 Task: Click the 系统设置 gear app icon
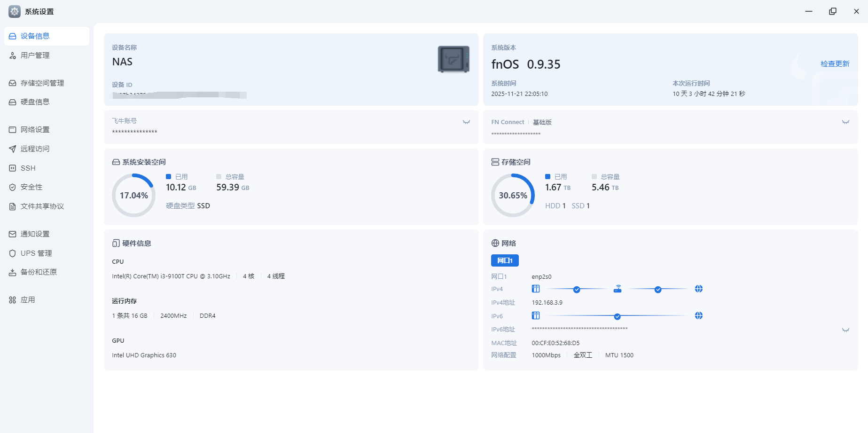15,12
